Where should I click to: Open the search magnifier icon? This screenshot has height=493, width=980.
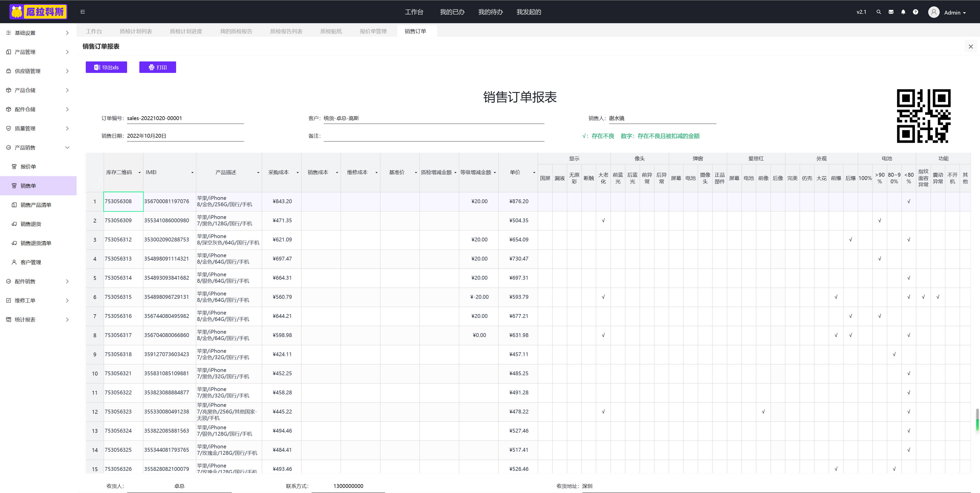point(878,12)
